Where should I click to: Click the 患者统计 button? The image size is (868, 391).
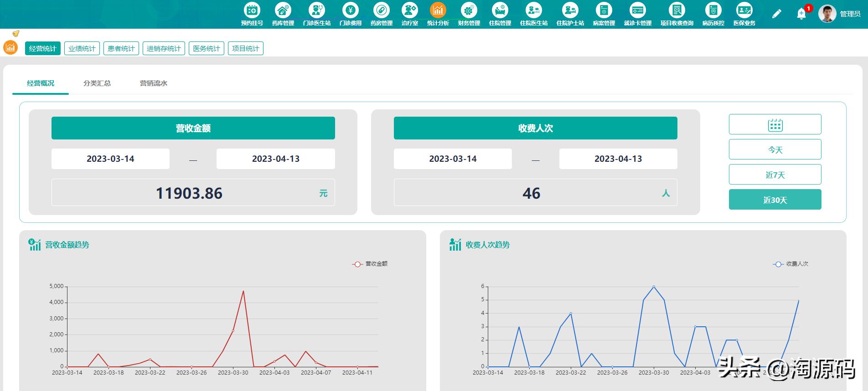(x=121, y=48)
